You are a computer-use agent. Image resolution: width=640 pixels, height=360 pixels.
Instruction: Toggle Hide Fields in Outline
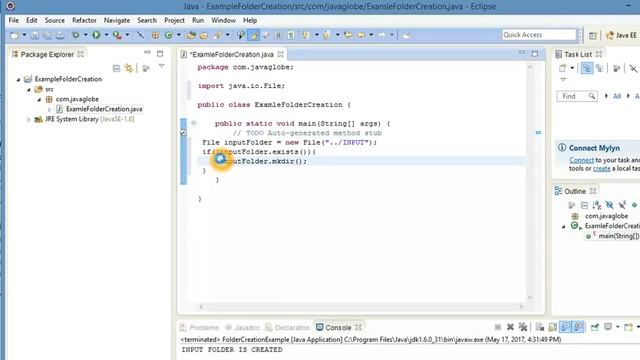coord(609,205)
